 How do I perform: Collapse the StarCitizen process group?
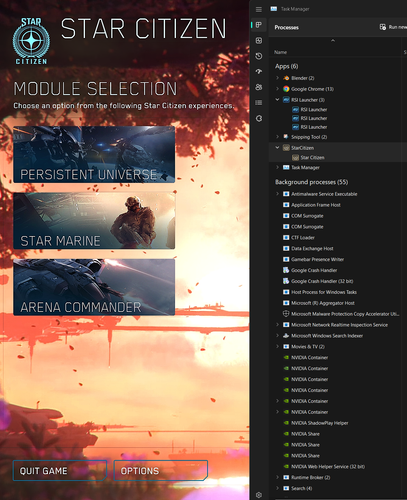pyautogui.click(x=277, y=148)
